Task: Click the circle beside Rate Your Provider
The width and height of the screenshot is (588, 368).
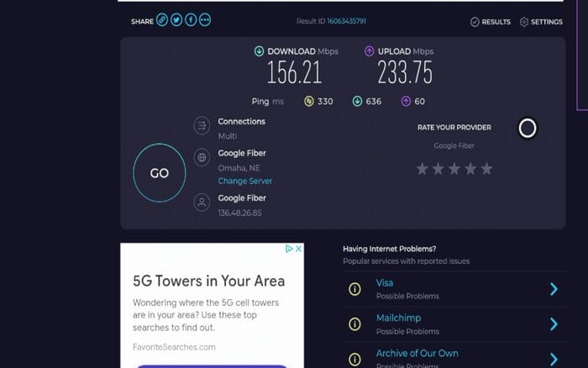Action: tap(528, 128)
